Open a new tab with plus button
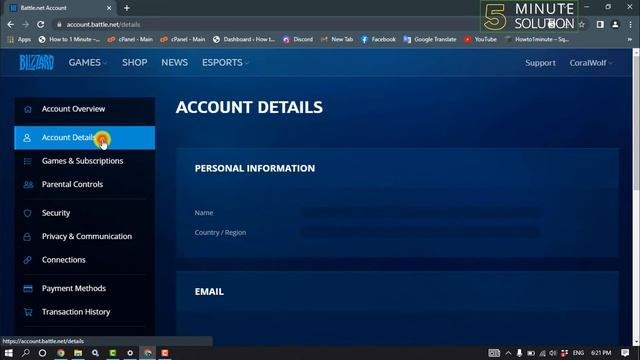640x360 pixels. click(x=127, y=8)
